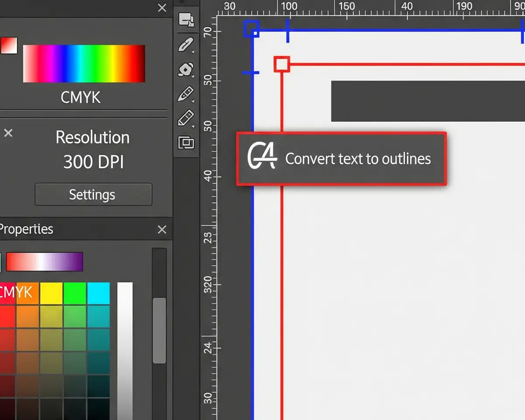Click the stylized A text outline icon
Viewport: 525px width, 420px height.
click(x=262, y=158)
